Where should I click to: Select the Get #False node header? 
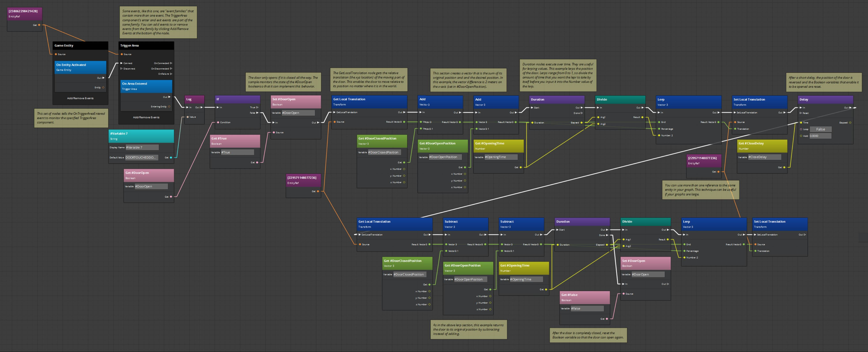tap(585, 297)
